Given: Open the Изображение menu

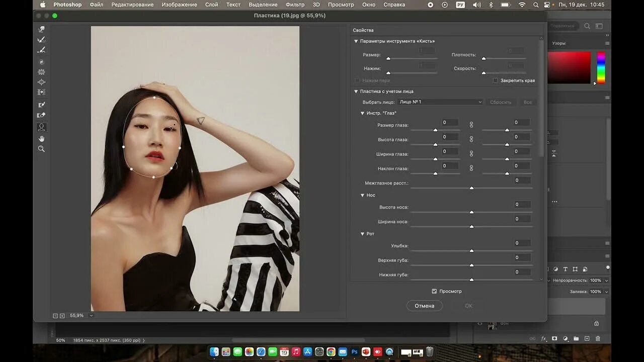Looking at the screenshot, I should (x=179, y=5).
